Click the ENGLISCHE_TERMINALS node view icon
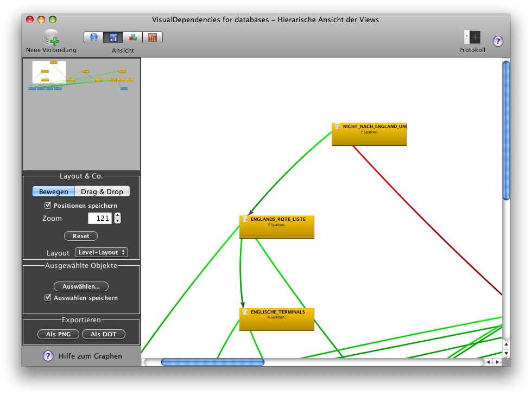Screen dimensions: 532x396 coord(245,311)
